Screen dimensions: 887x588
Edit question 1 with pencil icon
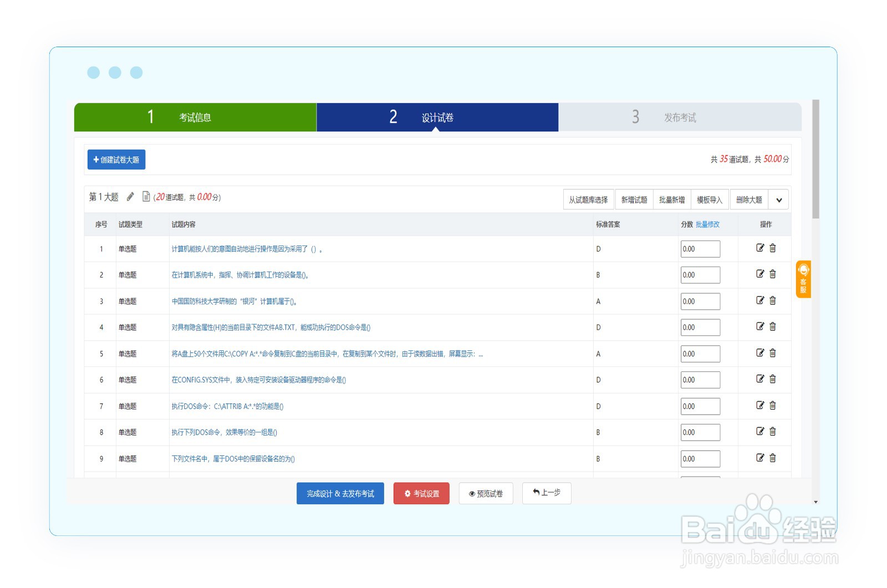tap(760, 248)
